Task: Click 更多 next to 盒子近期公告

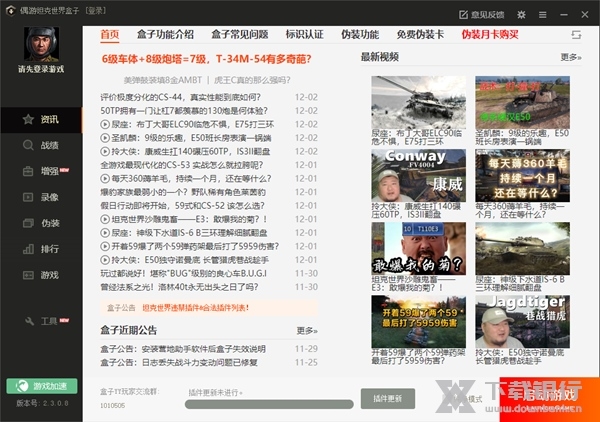Action: pos(307,331)
